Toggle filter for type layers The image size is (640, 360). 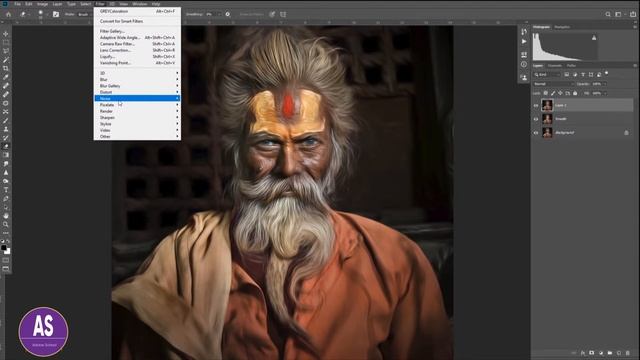583,75
